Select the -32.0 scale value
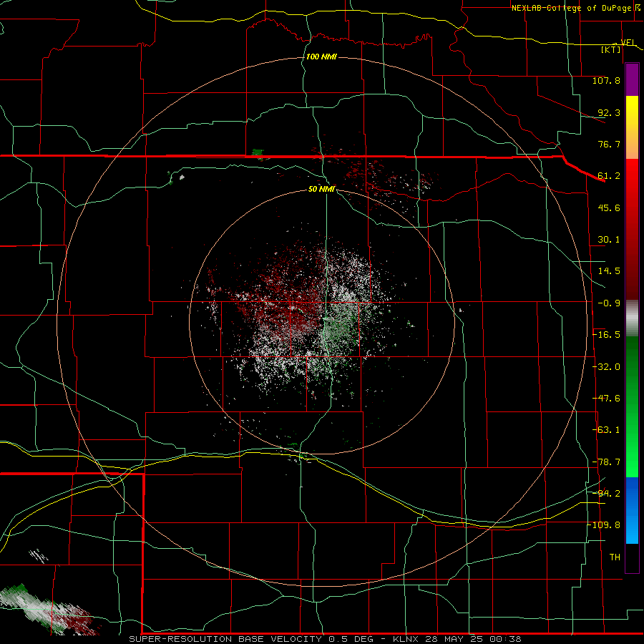Screen dimensions: 644x644 click(x=606, y=367)
